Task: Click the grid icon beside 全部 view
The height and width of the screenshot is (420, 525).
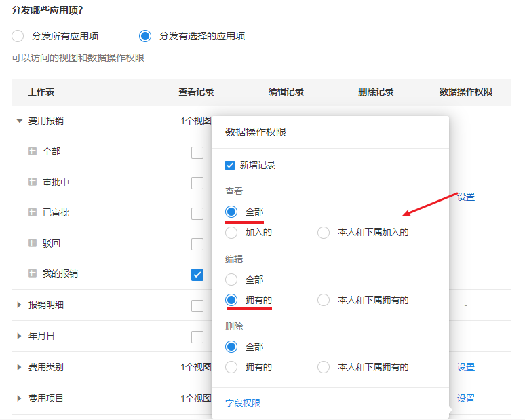Action: pyautogui.click(x=32, y=151)
